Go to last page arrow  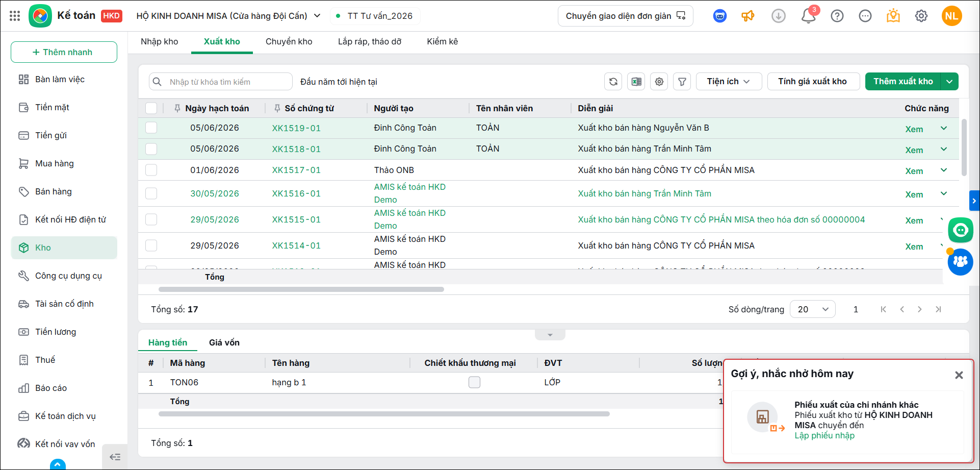pos(938,309)
